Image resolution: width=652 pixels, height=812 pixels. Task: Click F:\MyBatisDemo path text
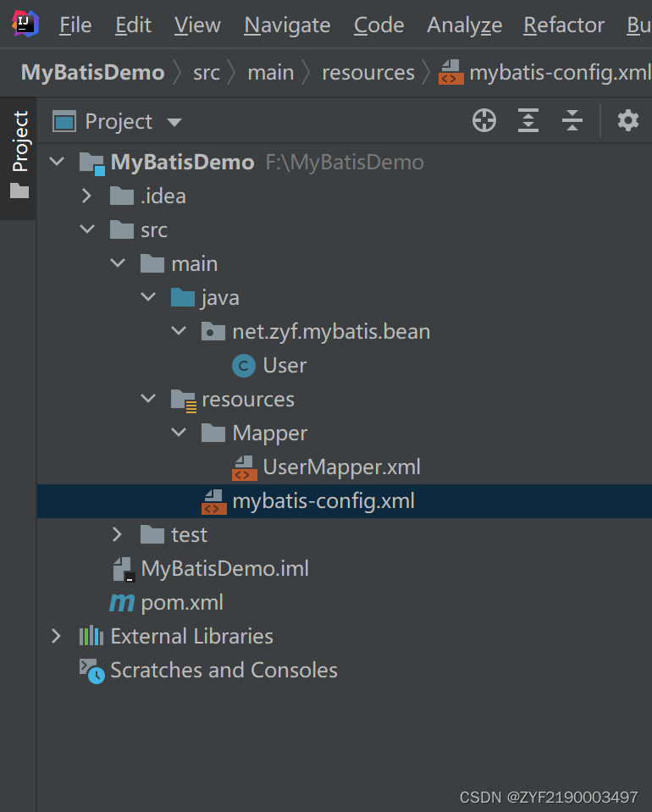point(345,162)
